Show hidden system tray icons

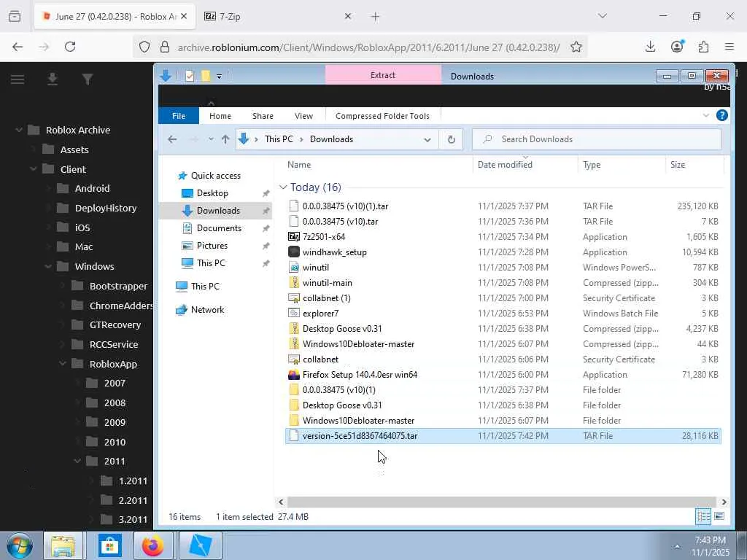pos(677,546)
